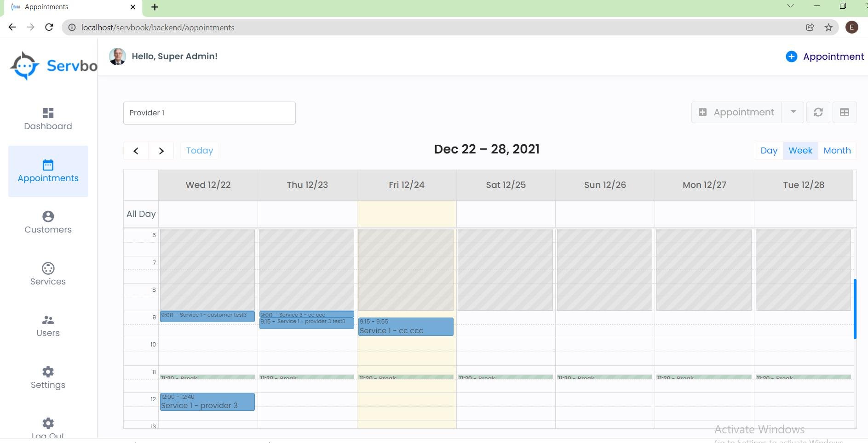The height and width of the screenshot is (443, 868).
Task: Open the Dashboard sidebar icon
Action: 48,113
